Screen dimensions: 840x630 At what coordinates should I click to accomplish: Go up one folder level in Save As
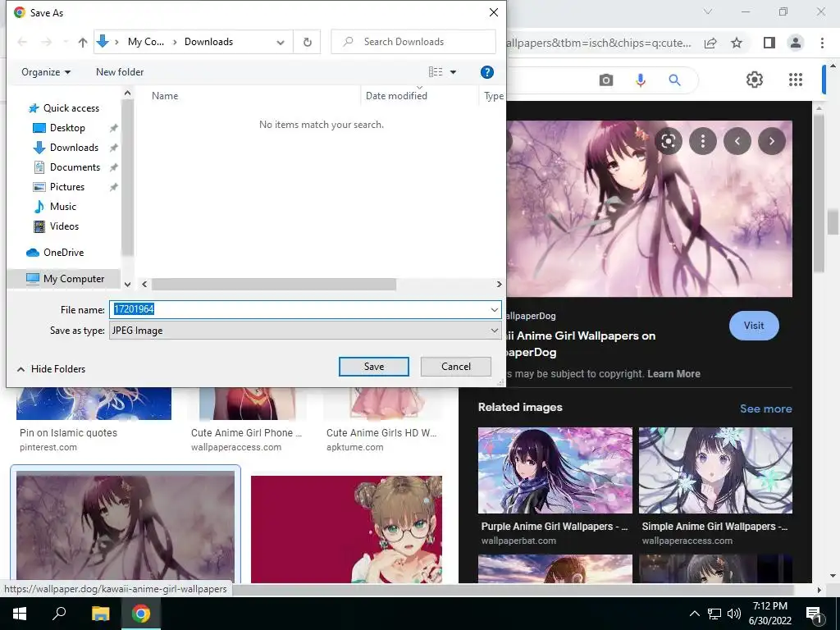(83, 42)
